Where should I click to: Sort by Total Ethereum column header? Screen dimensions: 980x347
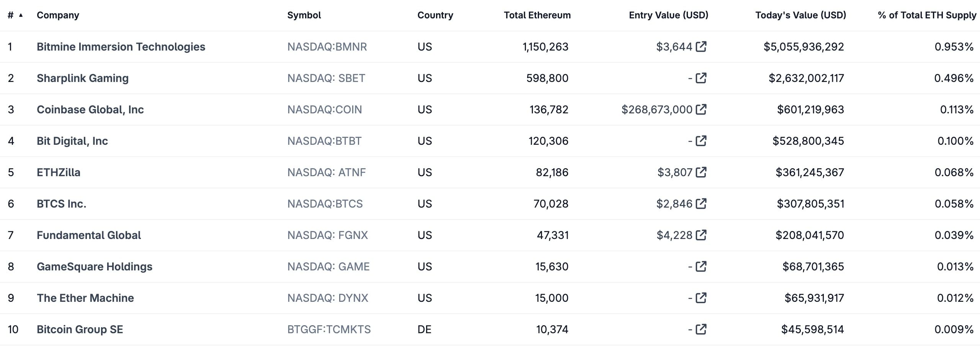click(x=537, y=15)
